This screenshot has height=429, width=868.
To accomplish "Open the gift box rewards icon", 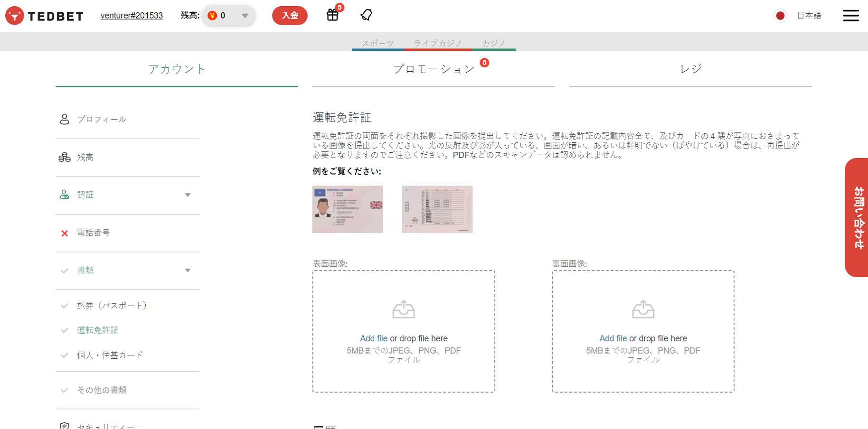I will [x=332, y=15].
